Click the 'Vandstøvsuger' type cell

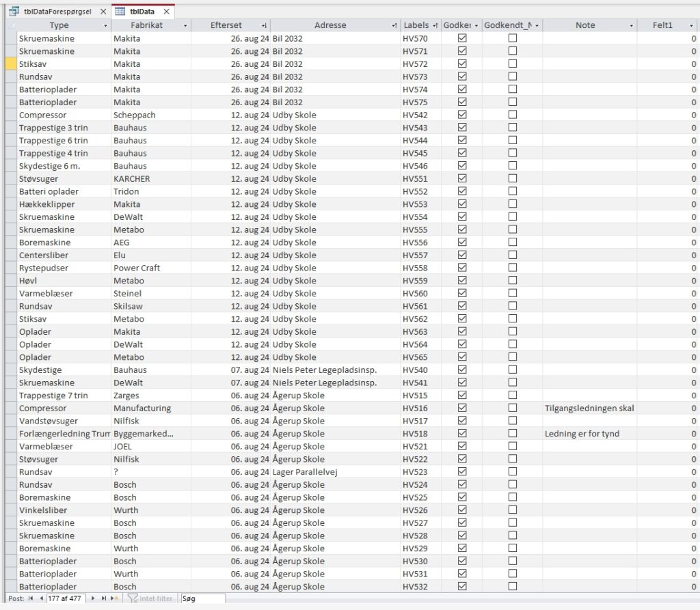[64, 421]
